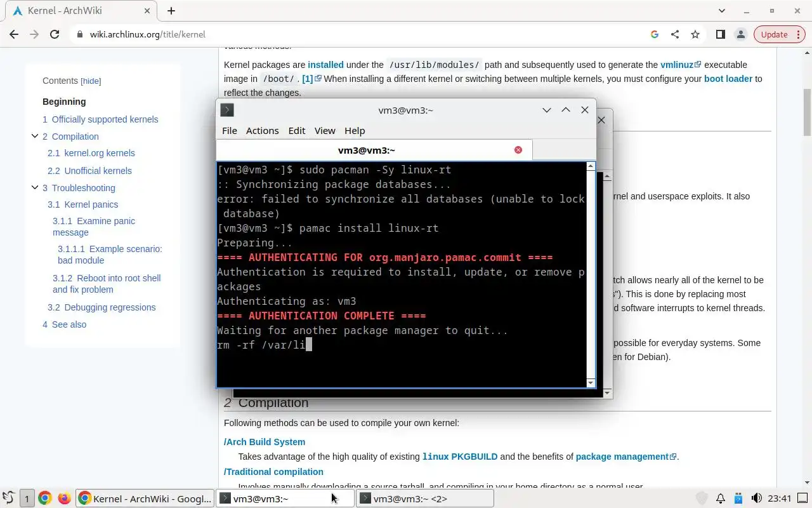The height and width of the screenshot is (508, 812).
Task: Reload the ArchWiki page
Action: pos(55,34)
